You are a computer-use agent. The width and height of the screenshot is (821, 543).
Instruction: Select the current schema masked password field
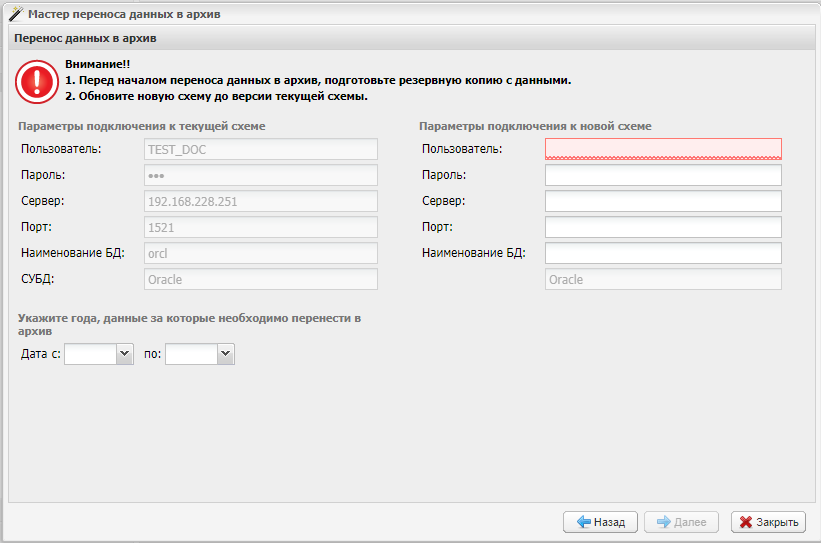click(260, 175)
